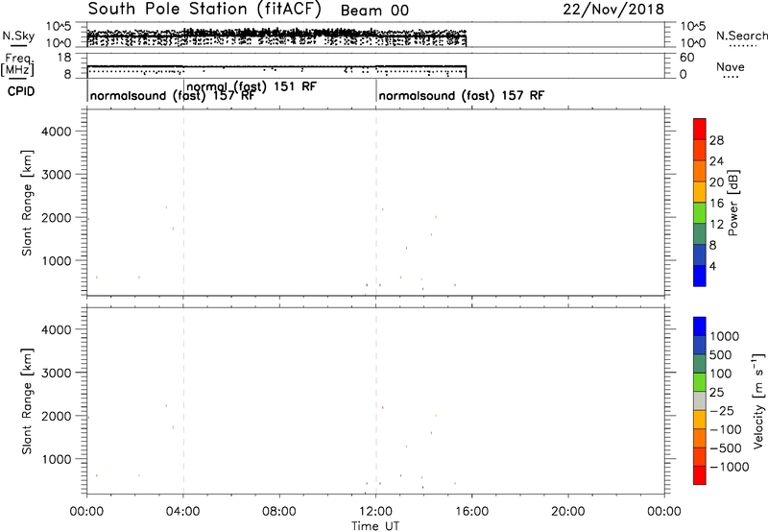Pick the 100–500 m/s teal velocity segment

coord(700,364)
